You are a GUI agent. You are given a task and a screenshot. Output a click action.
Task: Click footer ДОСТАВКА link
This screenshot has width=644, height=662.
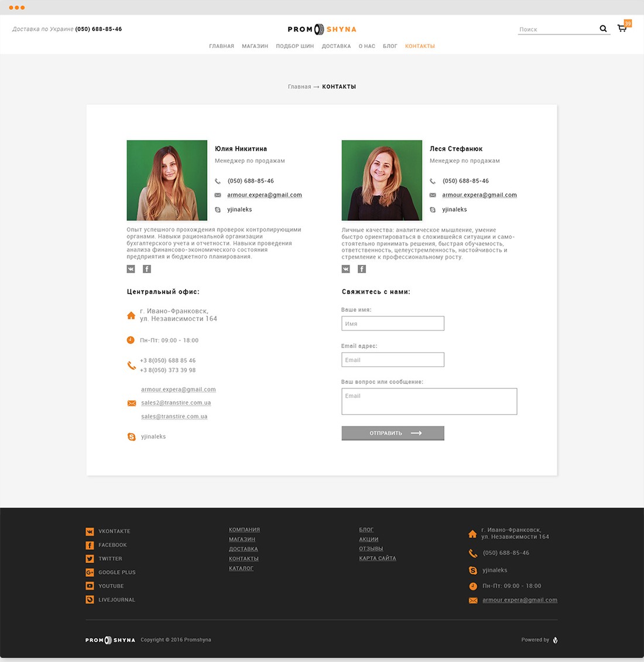(244, 550)
